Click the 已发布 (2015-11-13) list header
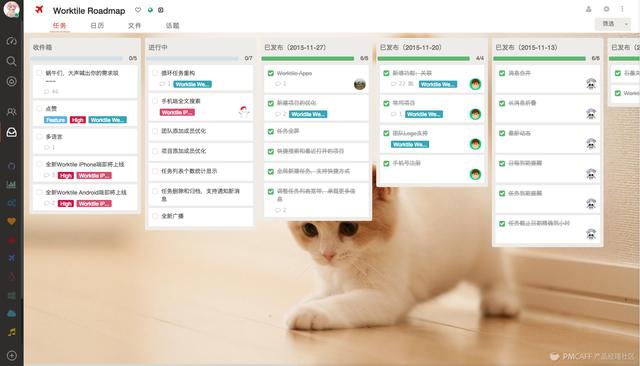This screenshot has width=640, height=366. 527,47
